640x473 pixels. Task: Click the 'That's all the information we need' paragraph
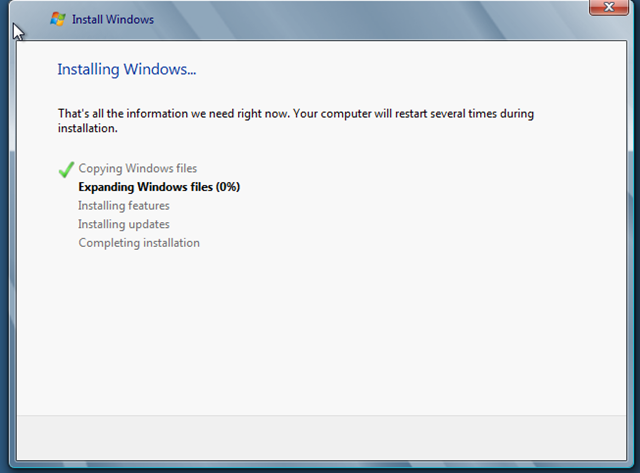296,121
